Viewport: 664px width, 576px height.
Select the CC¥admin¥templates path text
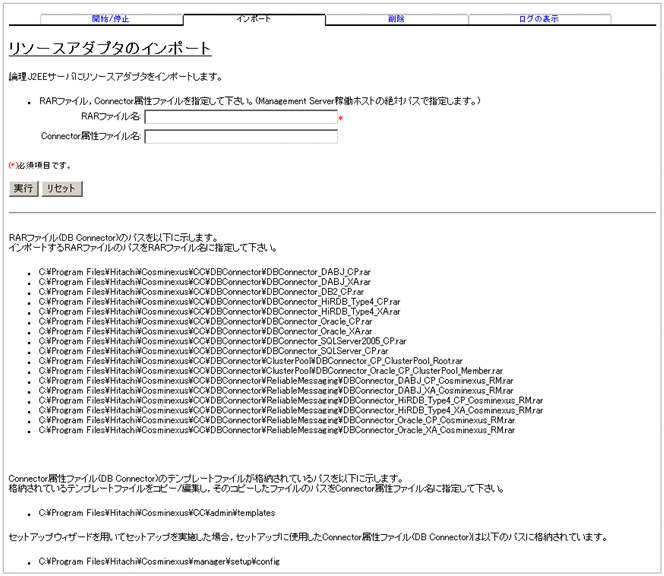click(157, 513)
